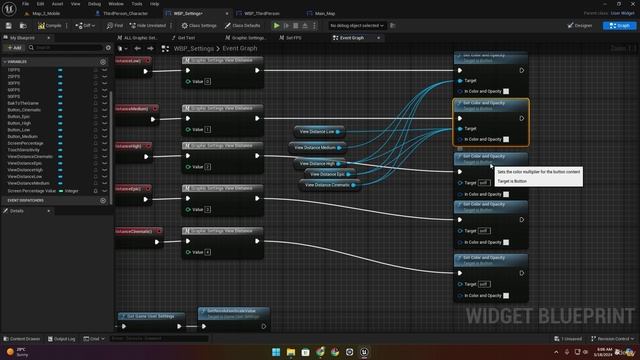Toggle visibility eye for Screen Percentage Value
Screen dimensions: 640x360
[x=105, y=191]
